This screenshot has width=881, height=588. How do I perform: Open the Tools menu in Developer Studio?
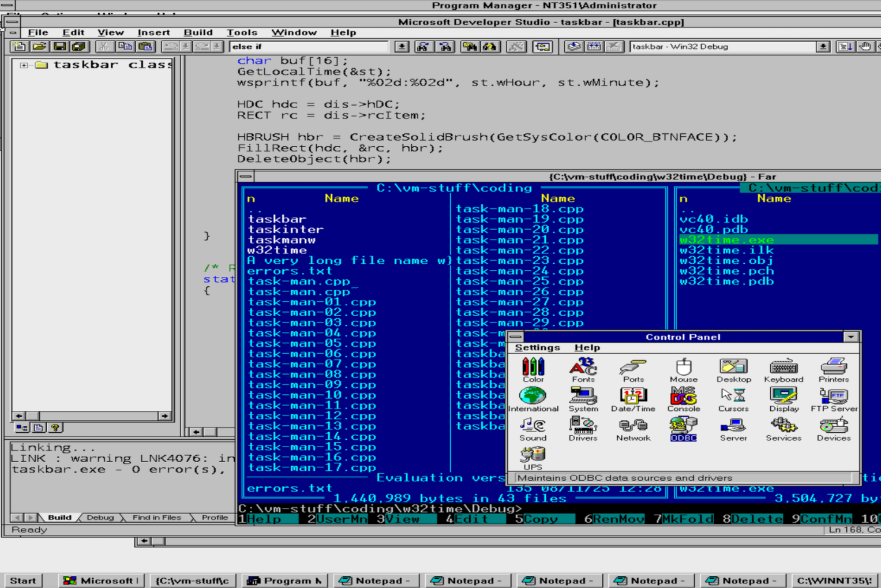coord(242,32)
